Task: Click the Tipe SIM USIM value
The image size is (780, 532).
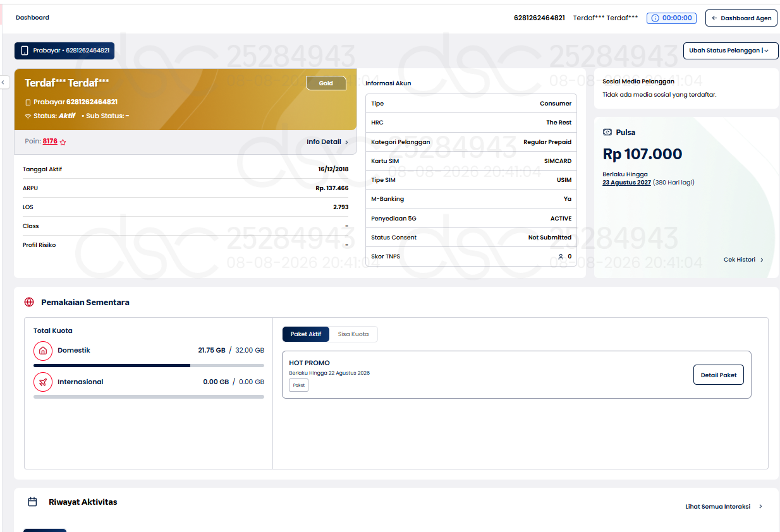Action: click(x=564, y=180)
